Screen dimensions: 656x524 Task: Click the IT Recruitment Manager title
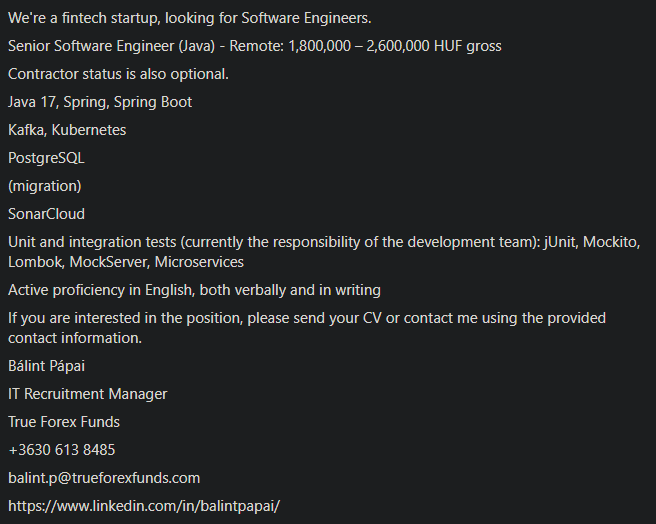coord(87,394)
